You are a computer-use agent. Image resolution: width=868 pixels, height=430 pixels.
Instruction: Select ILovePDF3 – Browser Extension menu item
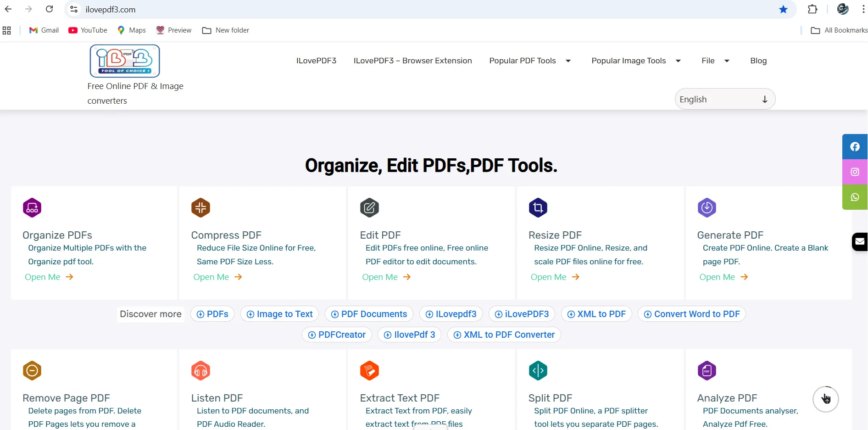click(412, 61)
